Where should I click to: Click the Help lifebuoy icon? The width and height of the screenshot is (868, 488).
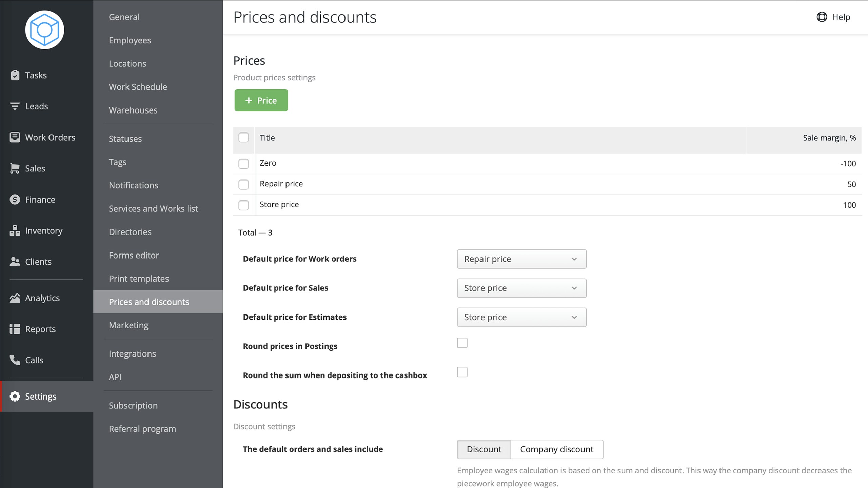click(x=822, y=17)
